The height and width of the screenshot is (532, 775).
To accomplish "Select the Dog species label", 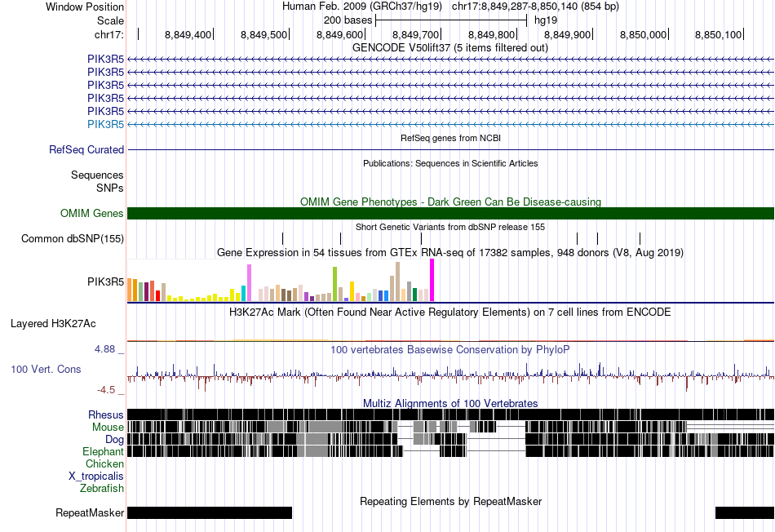I will point(114,440).
